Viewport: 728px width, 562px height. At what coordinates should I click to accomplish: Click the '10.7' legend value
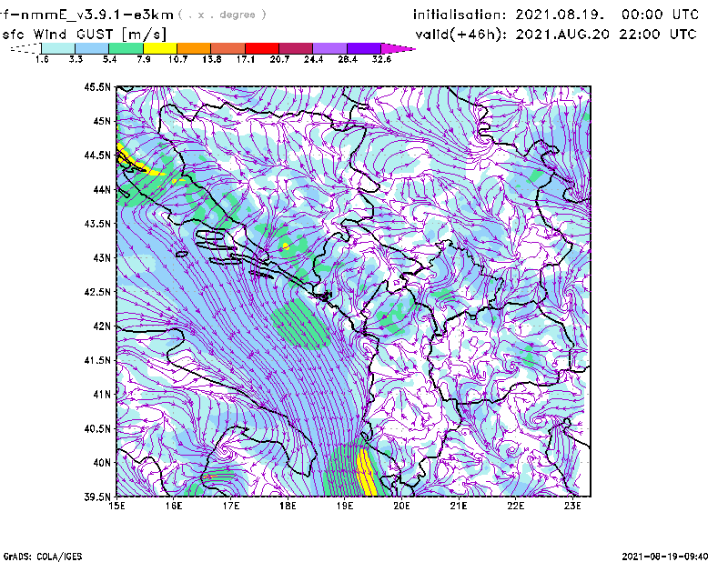pos(177,59)
